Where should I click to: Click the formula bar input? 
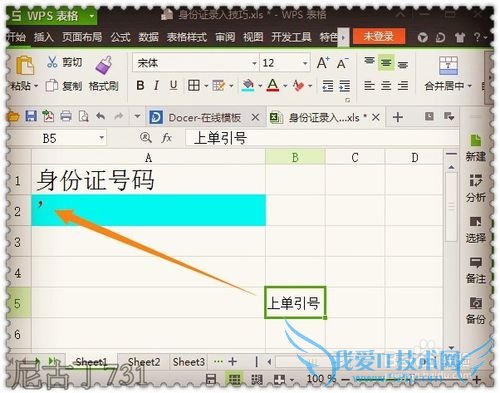(x=322, y=138)
